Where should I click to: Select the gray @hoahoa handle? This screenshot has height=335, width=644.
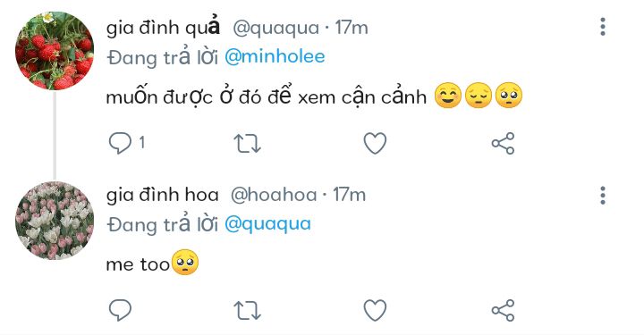pyautogui.click(x=274, y=195)
